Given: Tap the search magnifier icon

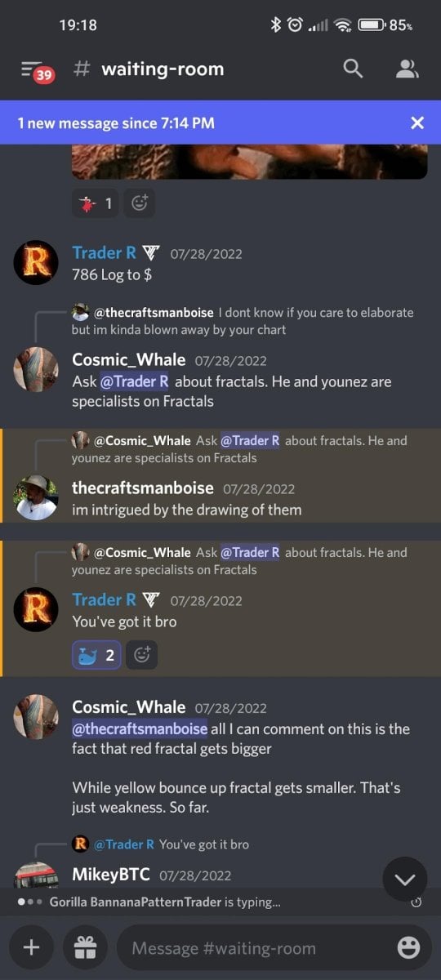Looking at the screenshot, I should (353, 69).
